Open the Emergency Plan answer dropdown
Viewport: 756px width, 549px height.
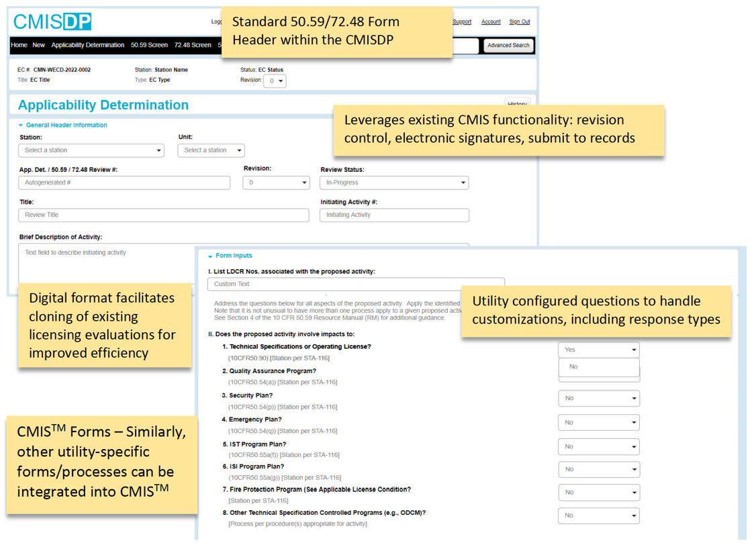click(599, 422)
